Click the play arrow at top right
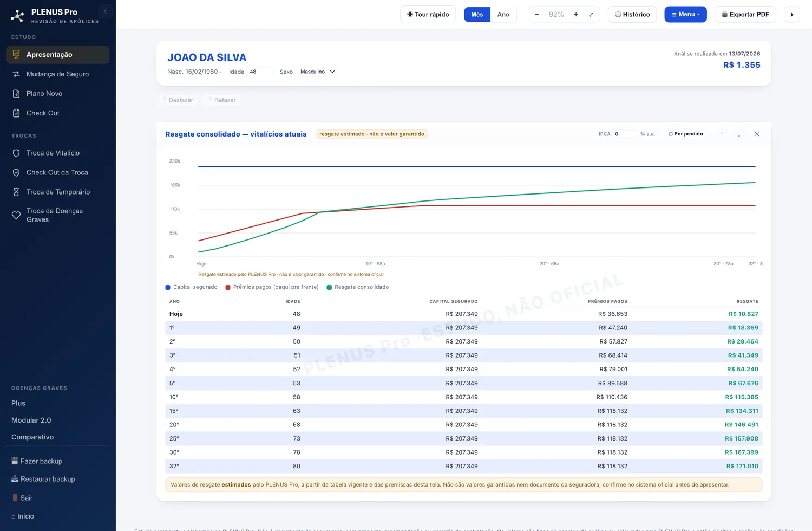The image size is (812, 531). [792, 15]
